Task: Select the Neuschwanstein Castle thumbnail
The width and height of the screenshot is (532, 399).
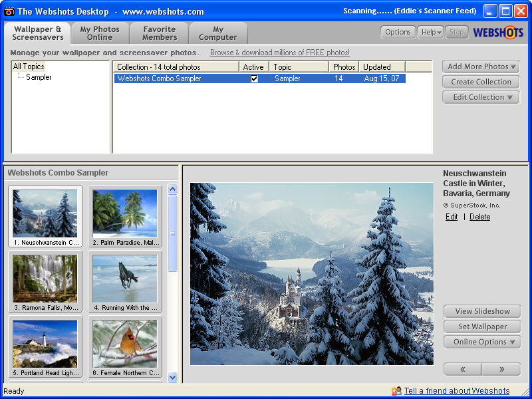Action: 45,216
